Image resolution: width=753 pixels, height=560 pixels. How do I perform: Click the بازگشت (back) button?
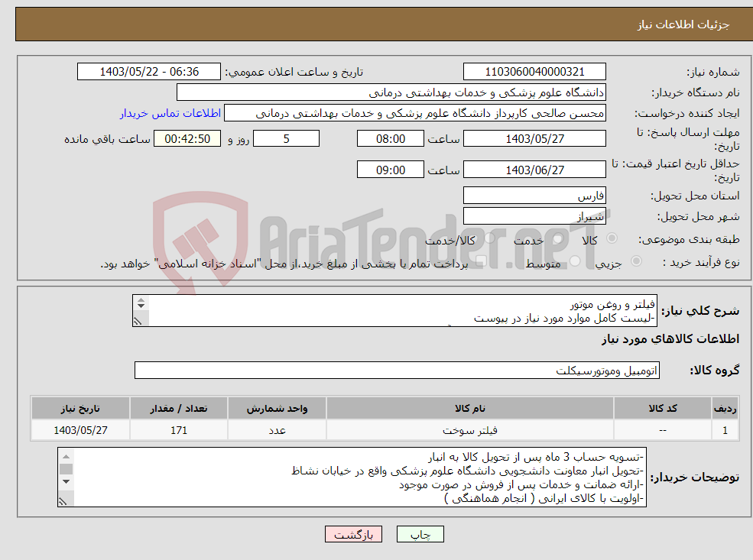pyautogui.click(x=353, y=534)
